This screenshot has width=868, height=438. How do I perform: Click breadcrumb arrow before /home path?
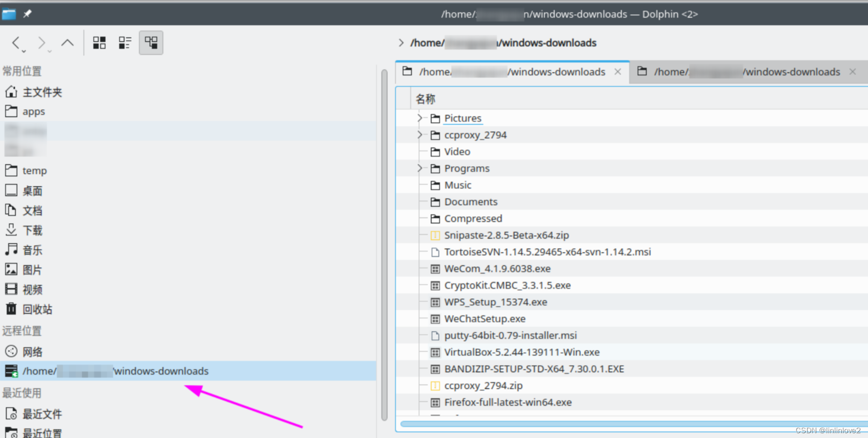point(401,43)
